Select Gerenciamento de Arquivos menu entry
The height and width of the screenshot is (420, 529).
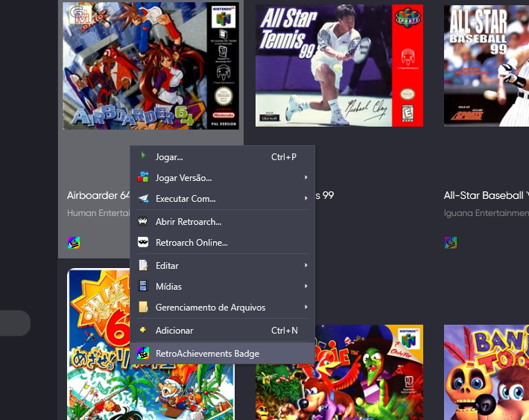click(x=222, y=308)
